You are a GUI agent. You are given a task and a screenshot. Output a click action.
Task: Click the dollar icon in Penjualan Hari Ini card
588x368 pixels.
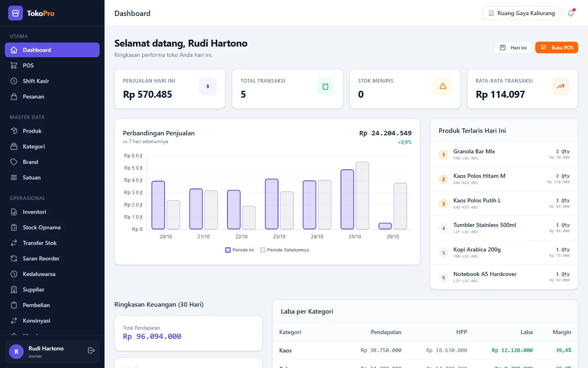[x=208, y=86]
